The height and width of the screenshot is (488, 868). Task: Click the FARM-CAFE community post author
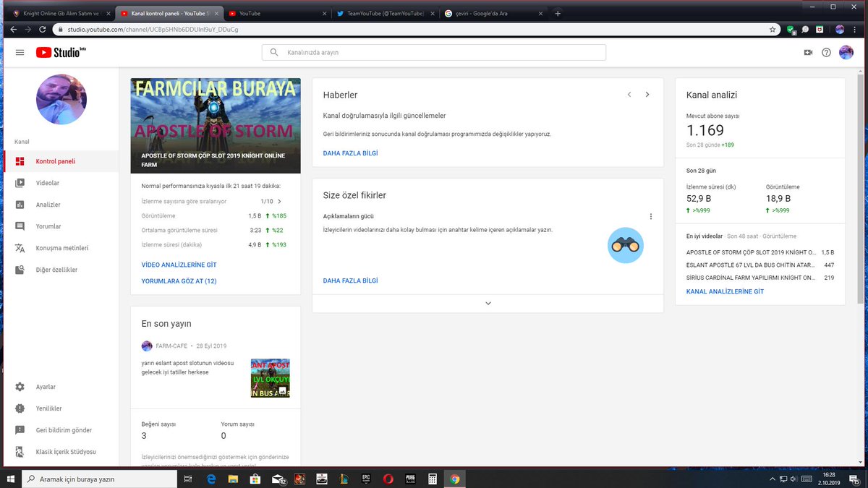[171, 346]
